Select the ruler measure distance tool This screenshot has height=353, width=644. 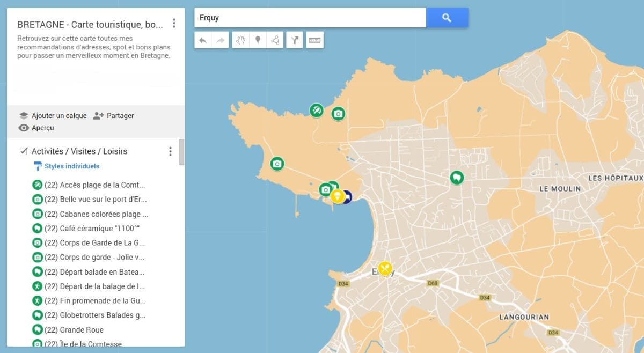pos(315,40)
